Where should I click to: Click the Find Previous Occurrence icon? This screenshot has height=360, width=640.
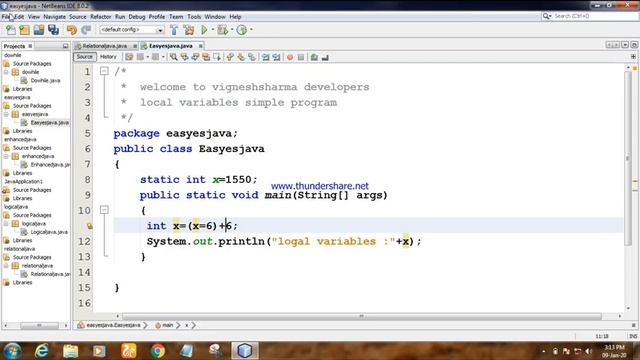pos(184,57)
